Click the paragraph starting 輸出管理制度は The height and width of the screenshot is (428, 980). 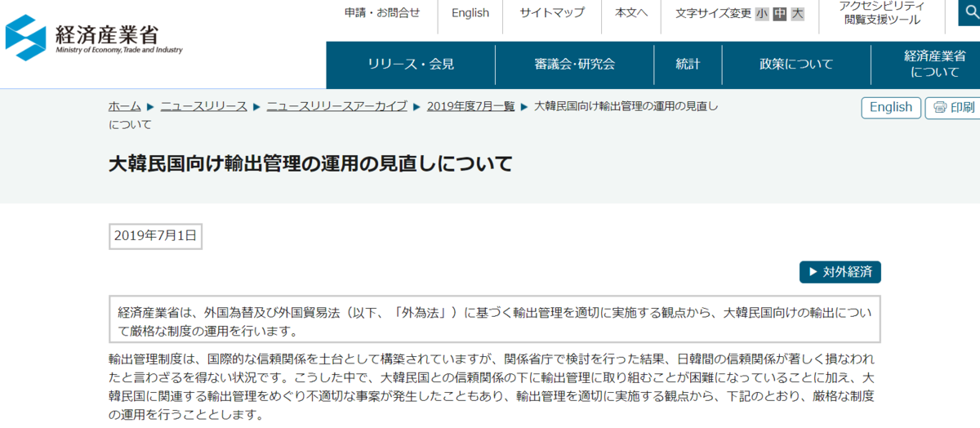492,386
